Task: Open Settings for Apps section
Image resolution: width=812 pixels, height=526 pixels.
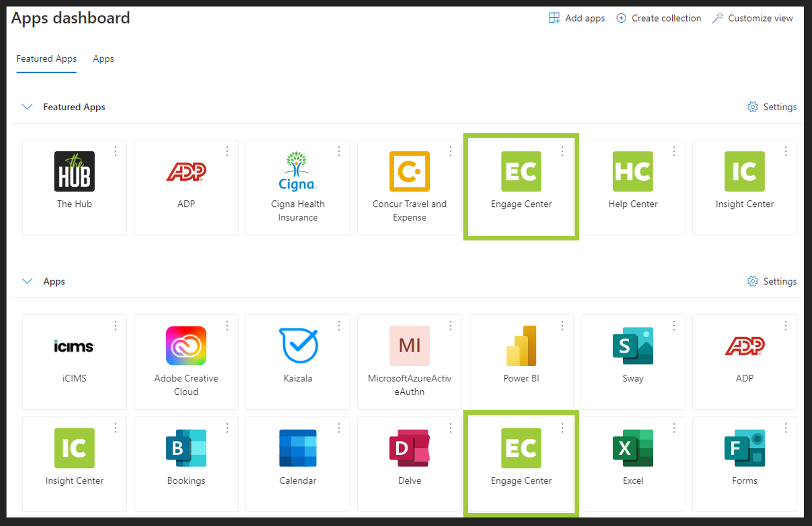Action: tap(772, 281)
